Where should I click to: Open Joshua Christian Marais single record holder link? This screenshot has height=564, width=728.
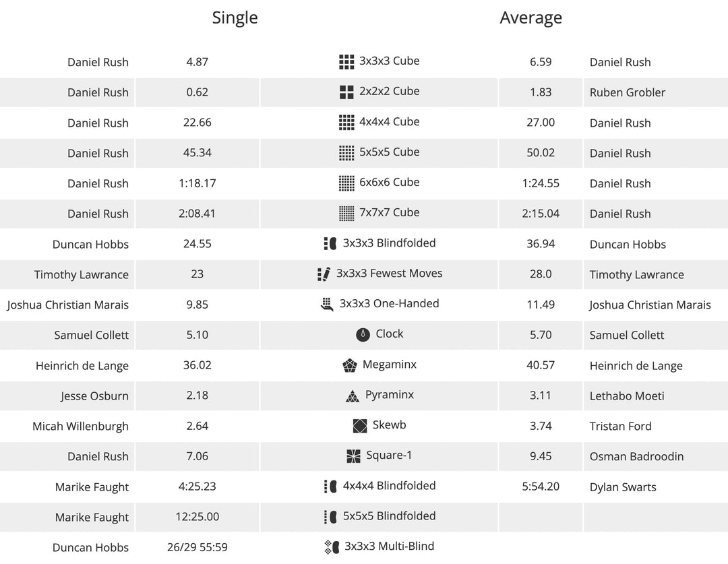coord(68,305)
